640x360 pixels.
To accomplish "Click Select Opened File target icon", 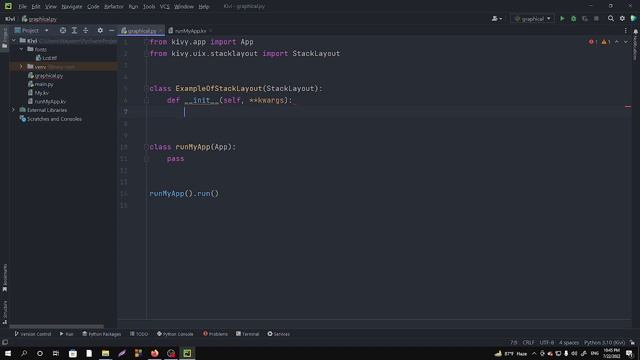I will (x=62, y=31).
